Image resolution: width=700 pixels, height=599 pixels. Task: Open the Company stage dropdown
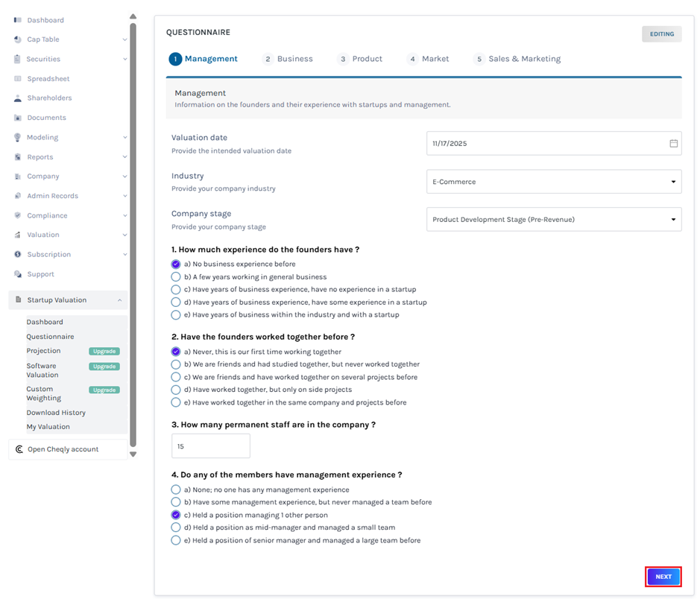pyautogui.click(x=553, y=219)
